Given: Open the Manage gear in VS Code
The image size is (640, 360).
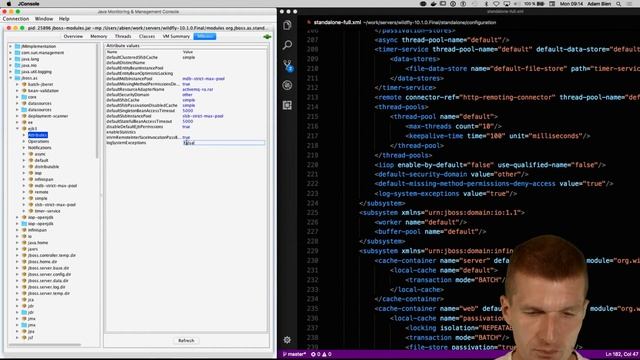Looking at the screenshot, I should (287, 340).
